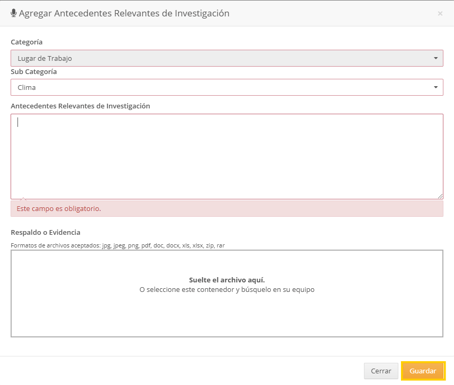Open the Sub Categoría dropdown showing Clima
454x385 pixels.
(x=227, y=87)
